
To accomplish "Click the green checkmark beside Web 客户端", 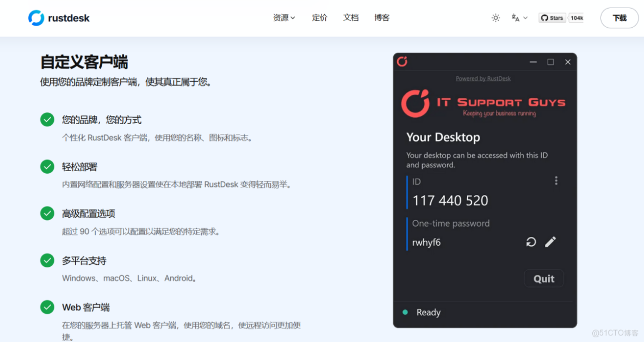I will [x=47, y=307].
